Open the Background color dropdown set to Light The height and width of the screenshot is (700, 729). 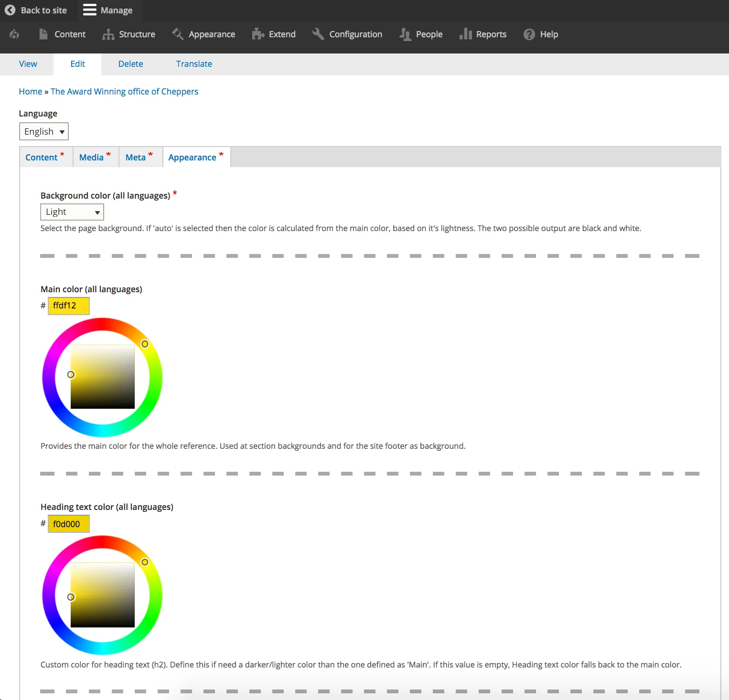tap(72, 212)
